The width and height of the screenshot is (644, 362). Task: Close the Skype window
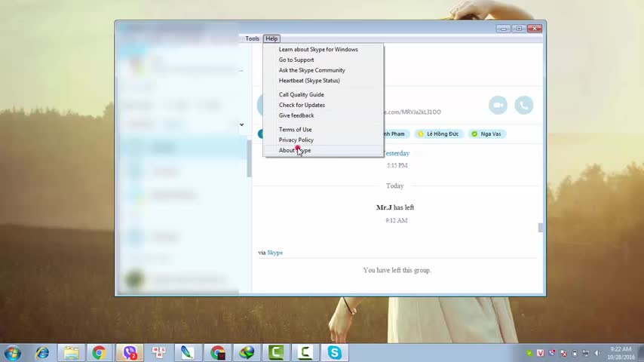[535, 29]
